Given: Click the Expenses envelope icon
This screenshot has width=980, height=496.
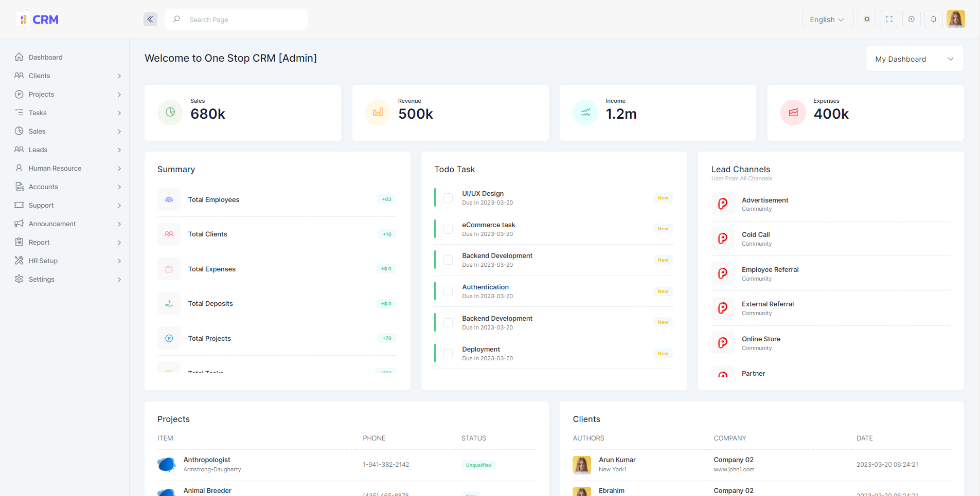Looking at the screenshot, I should click(x=793, y=113).
